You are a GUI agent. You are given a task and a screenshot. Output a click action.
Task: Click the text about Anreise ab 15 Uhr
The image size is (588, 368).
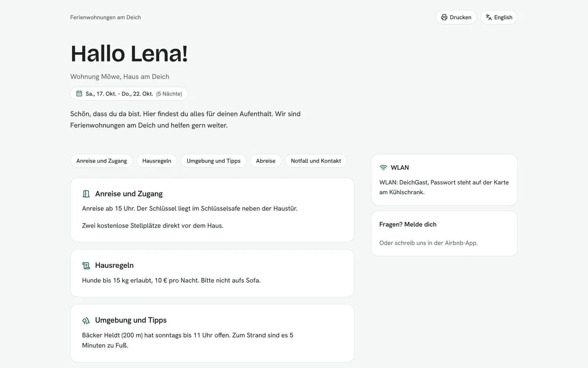pyautogui.click(x=190, y=208)
